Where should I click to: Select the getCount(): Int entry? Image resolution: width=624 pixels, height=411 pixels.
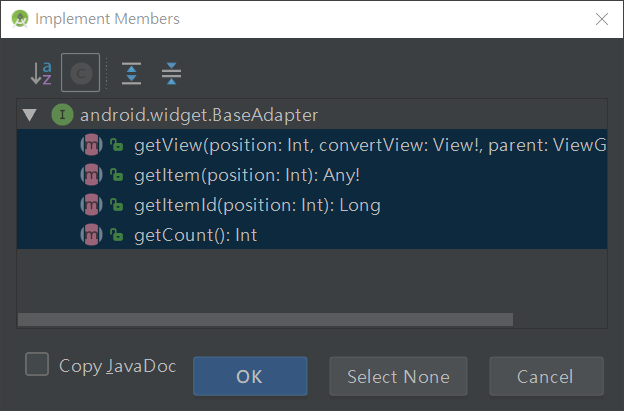(x=196, y=235)
